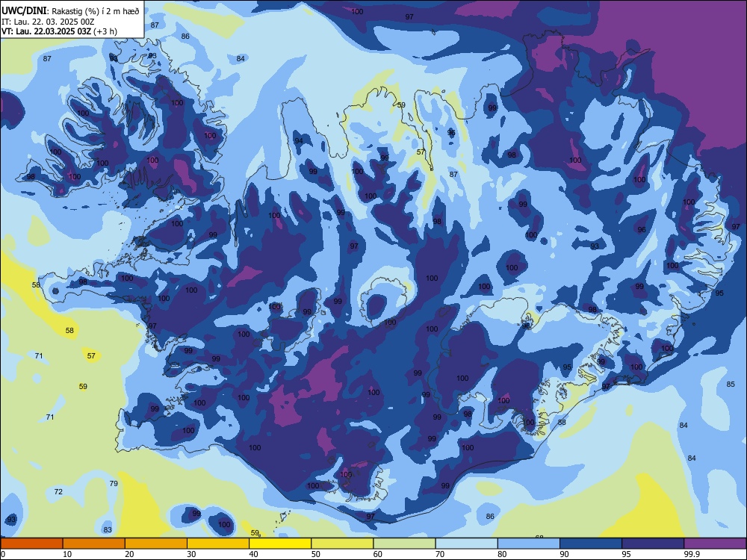Click the '0' legend scale label
747x560 pixels.
[x=3, y=554]
